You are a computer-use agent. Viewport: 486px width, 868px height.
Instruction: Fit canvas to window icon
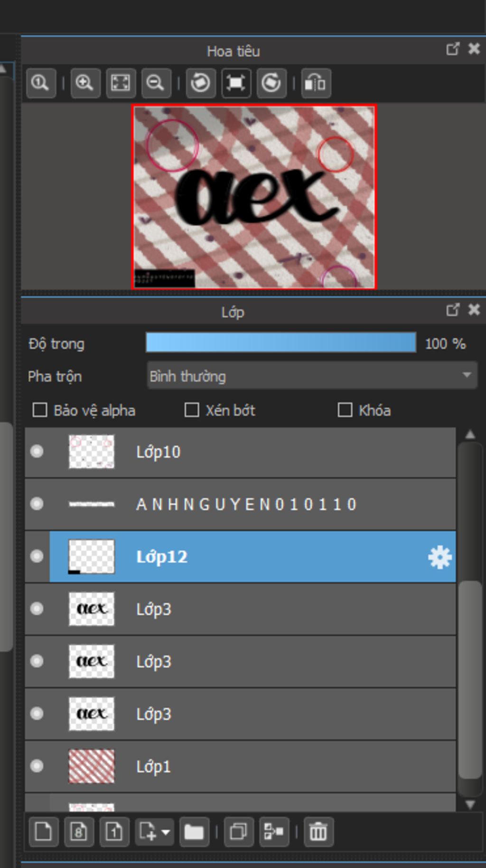(x=121, y=83)
